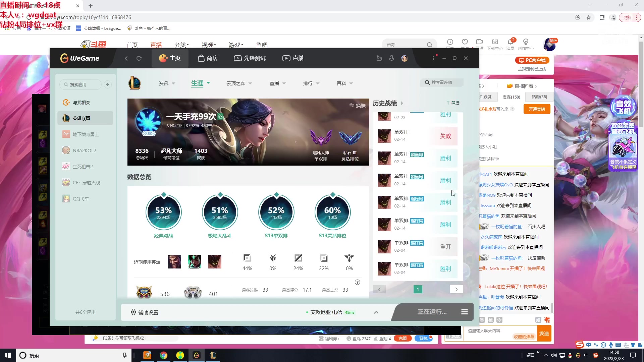Image resolution: width=644 pixels, height=362 pixels.
Task: Click the orange 开通贵族 button
Action: 537,109
